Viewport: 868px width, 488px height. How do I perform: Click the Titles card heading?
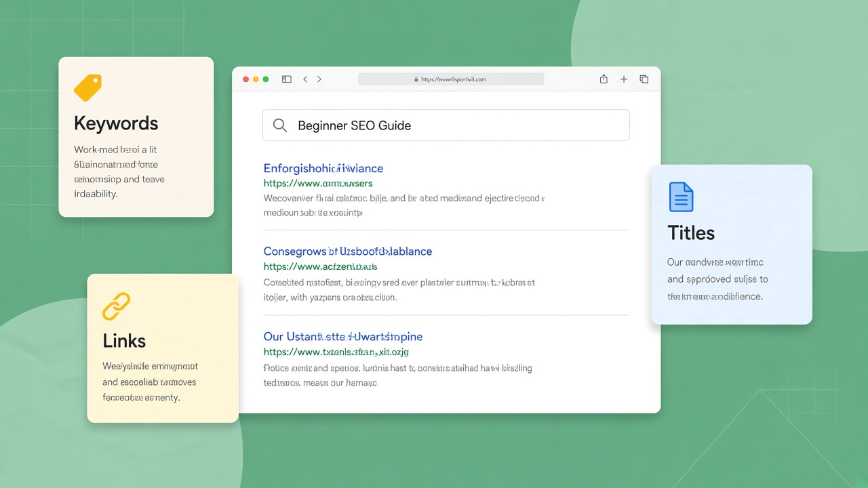691,233
